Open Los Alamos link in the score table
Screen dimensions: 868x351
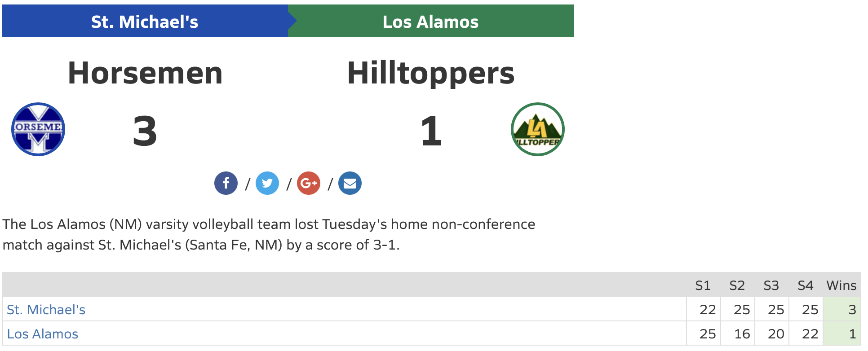pos(43,334)
